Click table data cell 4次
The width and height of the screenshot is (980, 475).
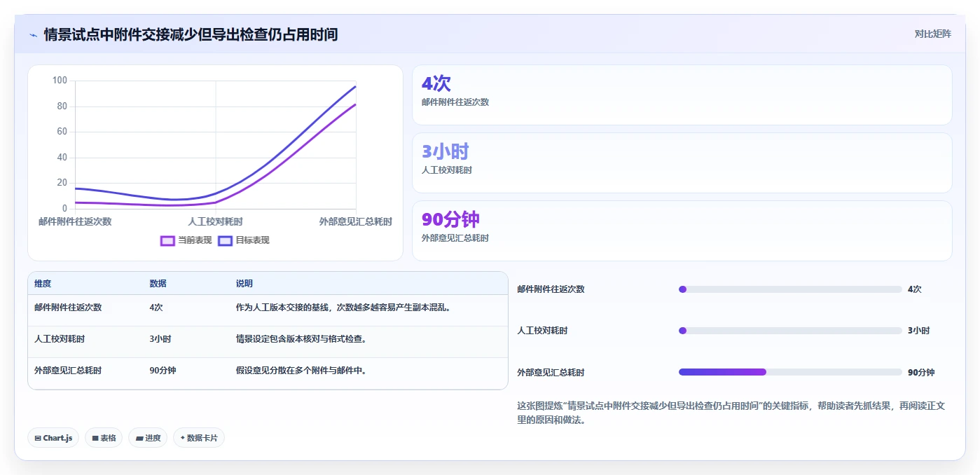tap(156, 307)
